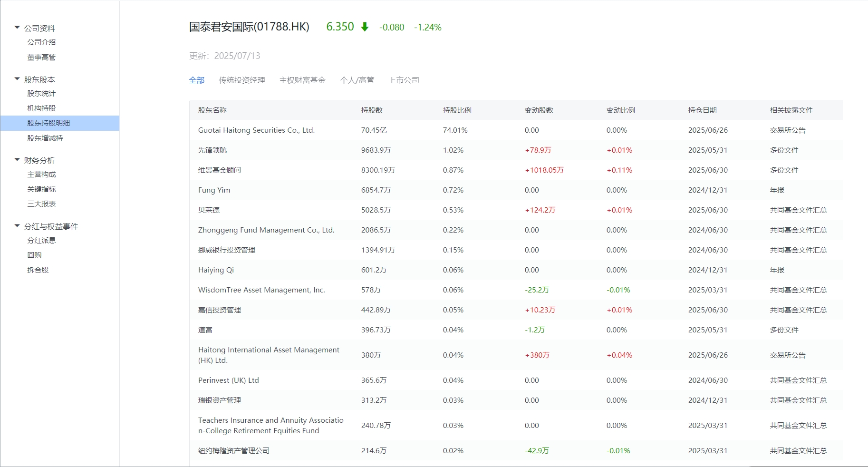Switch to the 个人/高管 tab

point(357,80)
